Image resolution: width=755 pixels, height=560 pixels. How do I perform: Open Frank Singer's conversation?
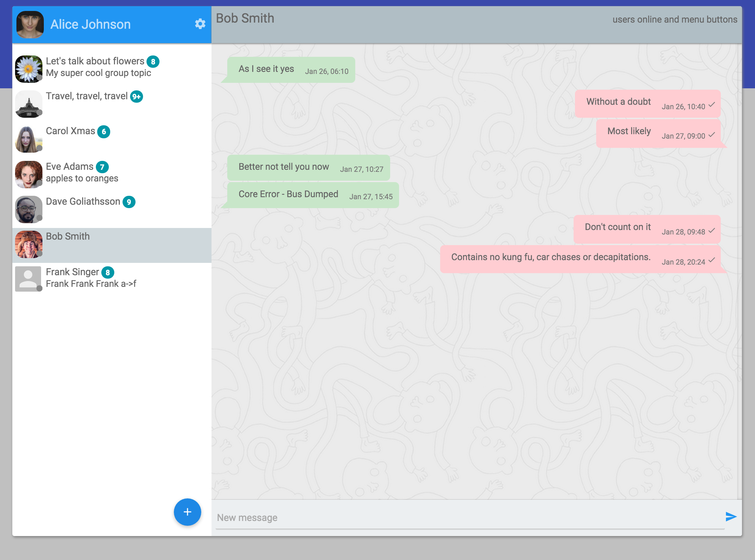tap(112, 280)
